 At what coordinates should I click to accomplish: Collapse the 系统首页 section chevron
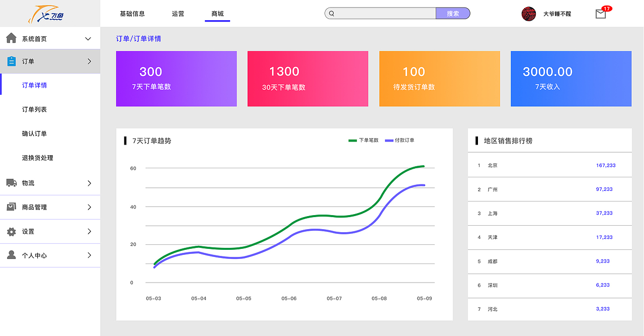pyautogui.click(x=89, y=38)
